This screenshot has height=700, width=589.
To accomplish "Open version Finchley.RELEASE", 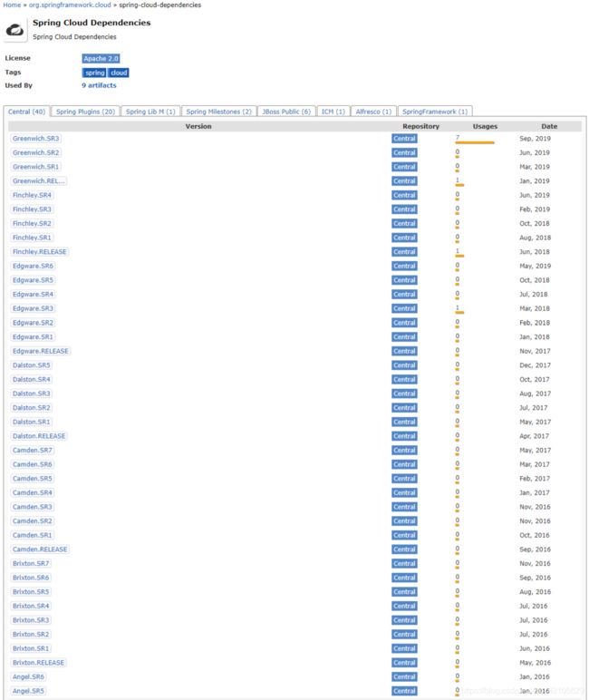I will tap(40, 252).
